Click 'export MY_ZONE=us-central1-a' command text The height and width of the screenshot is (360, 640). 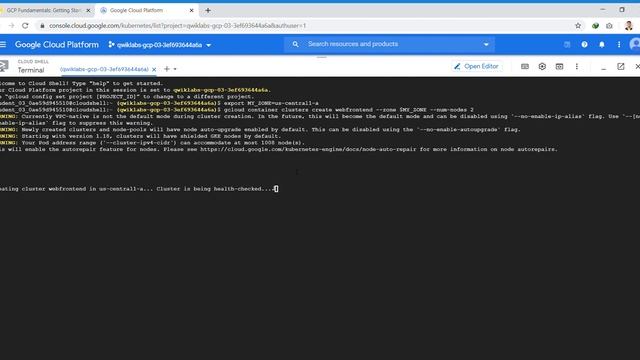271,103
